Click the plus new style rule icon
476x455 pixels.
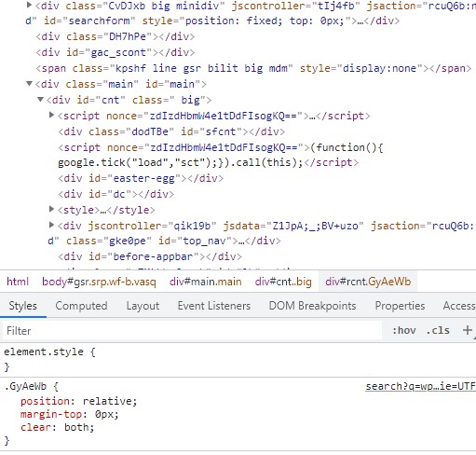pos(467,330)
